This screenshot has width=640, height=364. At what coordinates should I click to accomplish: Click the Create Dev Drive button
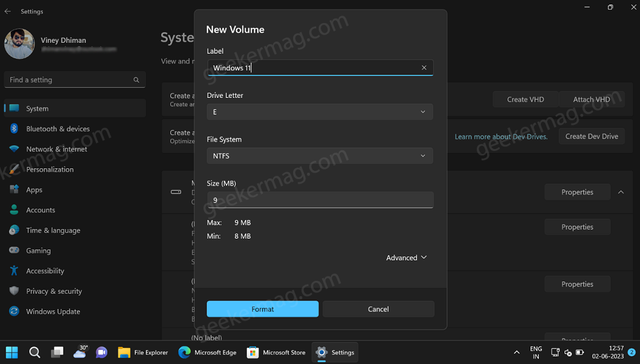coord(591,136)
